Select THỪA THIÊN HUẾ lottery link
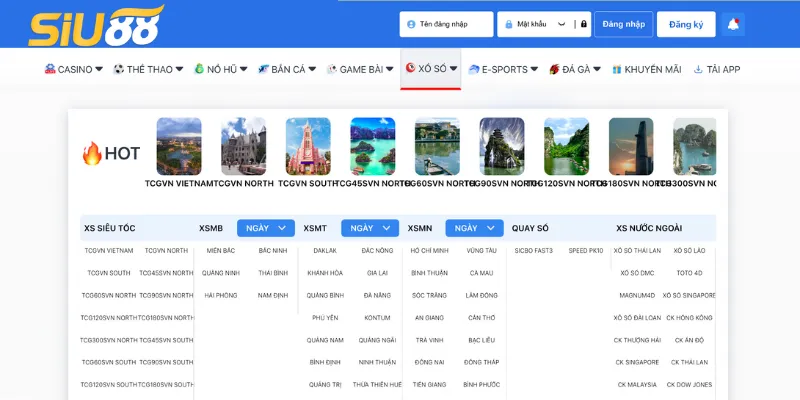Viewport: 800px width, 400px height. pos(378,385)
